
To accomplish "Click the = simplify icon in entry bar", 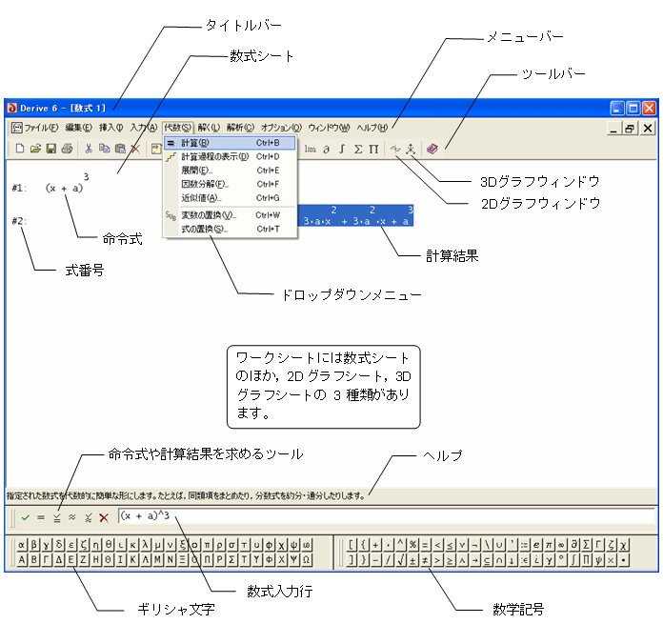I will pos(41,517).
